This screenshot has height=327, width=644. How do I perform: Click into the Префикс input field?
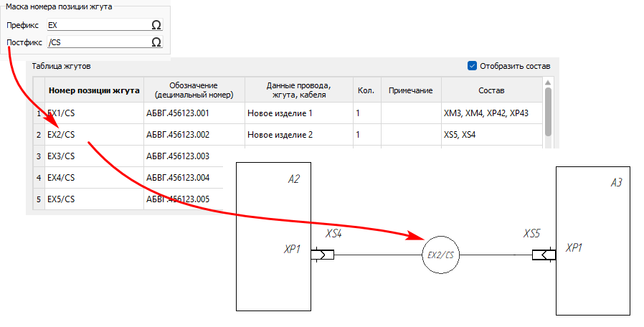point(97,25)
